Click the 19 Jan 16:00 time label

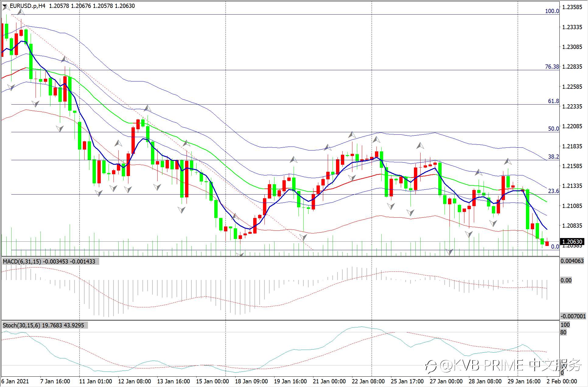[x=290, y=381]
